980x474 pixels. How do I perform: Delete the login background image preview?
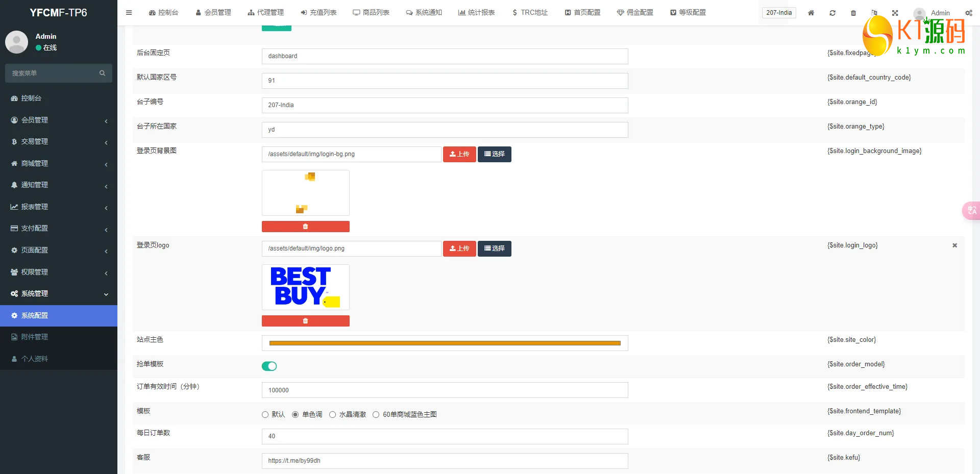tap(306, 227)
